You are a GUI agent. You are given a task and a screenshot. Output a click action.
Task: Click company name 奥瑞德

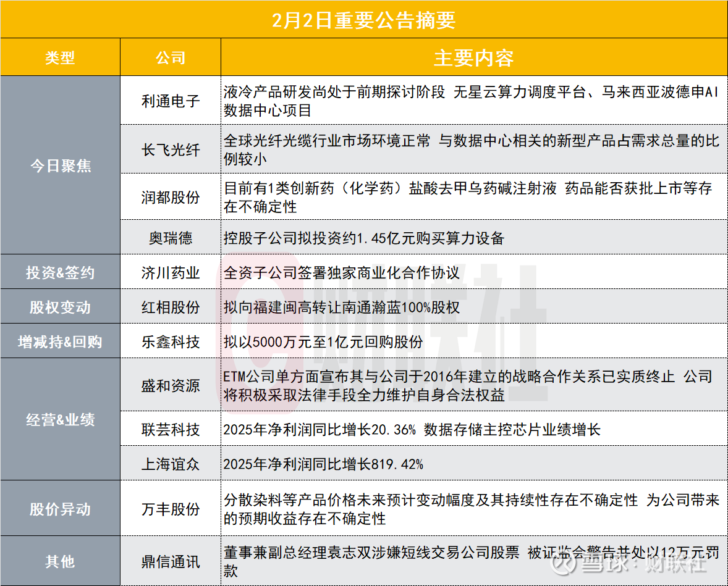pyautogui.click(x=171, y=238)
